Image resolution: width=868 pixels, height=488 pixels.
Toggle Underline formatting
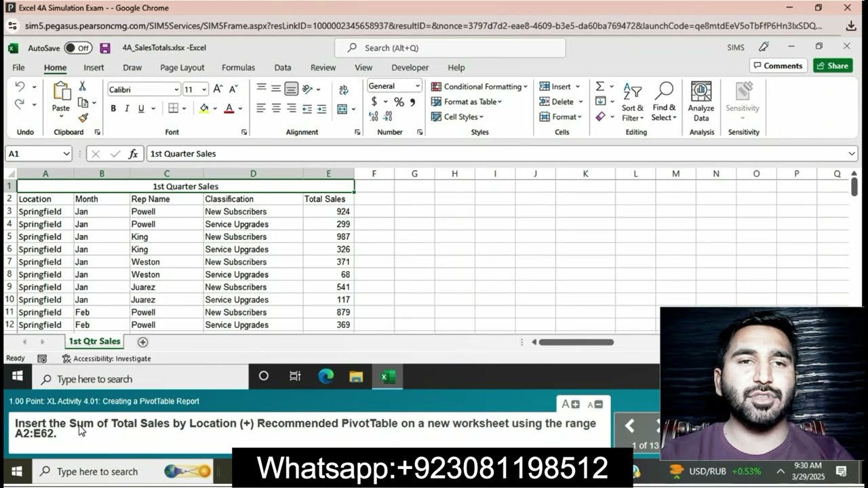point(141,108)
